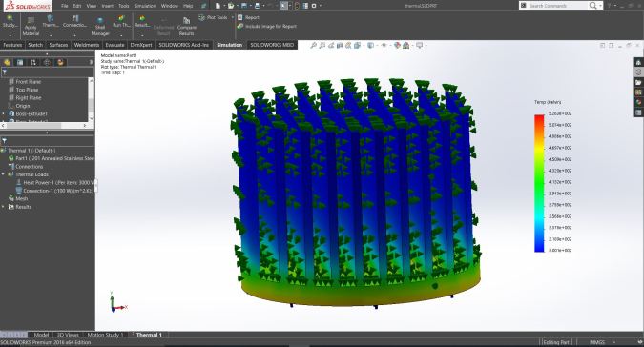Image resolution: width=644 pixels, height=347 pixels.
Task: Open the Connections advisor ribbon tool
Action: click(74, 22)
